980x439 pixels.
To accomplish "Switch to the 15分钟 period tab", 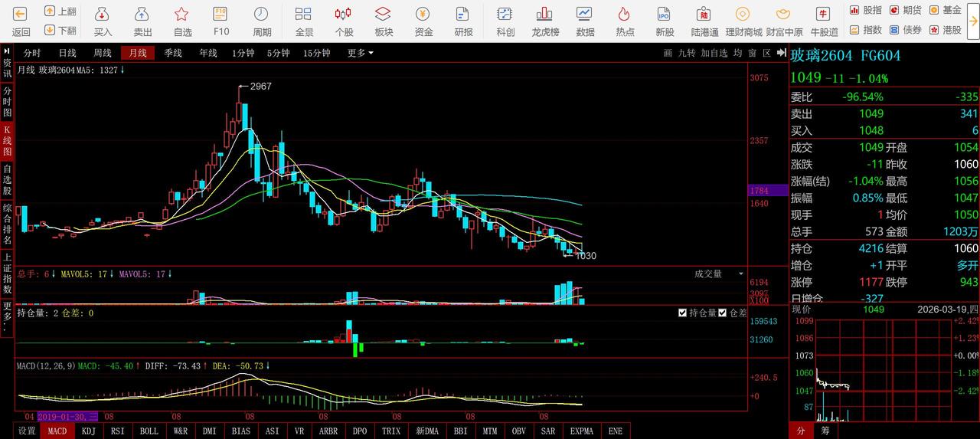I will pos(316,53).
